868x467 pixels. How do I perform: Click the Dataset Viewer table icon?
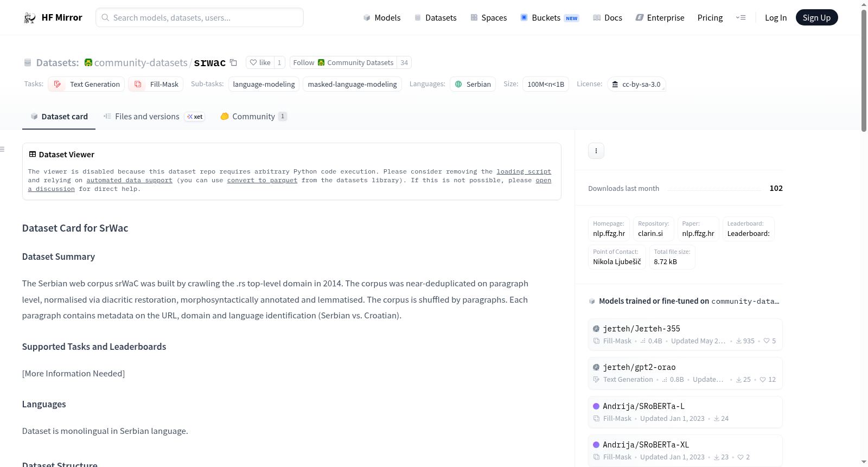tap(33, 155)
